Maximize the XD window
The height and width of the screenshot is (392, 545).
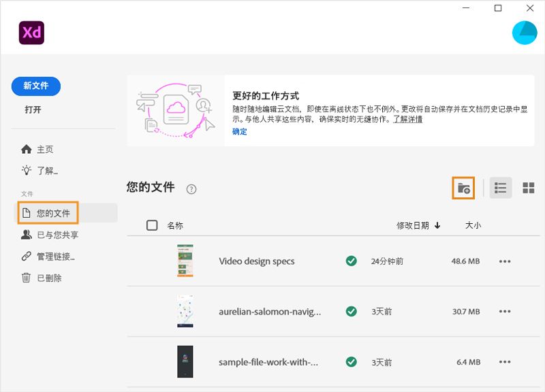point(498,7)
